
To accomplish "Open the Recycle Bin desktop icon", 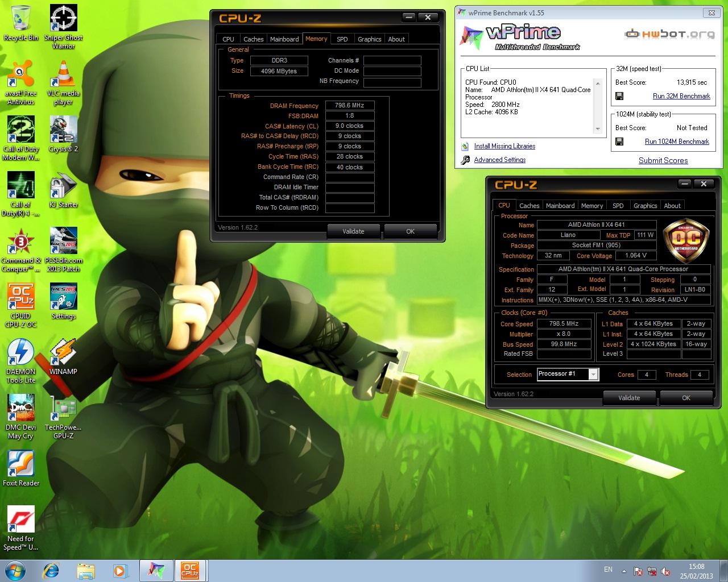I will tap(21, 23).
